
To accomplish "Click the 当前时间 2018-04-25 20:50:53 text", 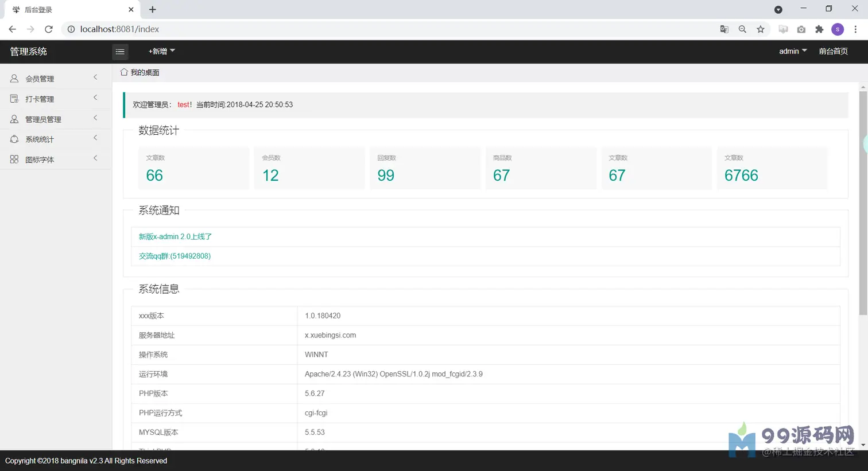I will point(245,104).
